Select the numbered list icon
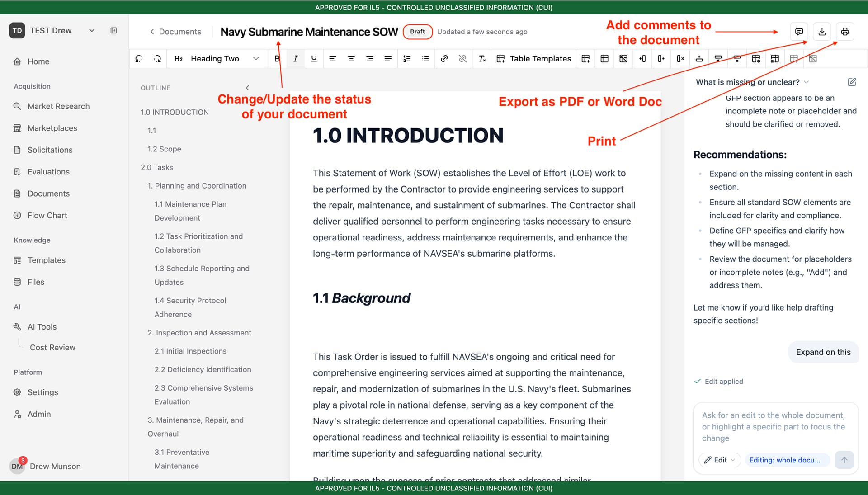 pyautogui.click(x=407, y=59)
